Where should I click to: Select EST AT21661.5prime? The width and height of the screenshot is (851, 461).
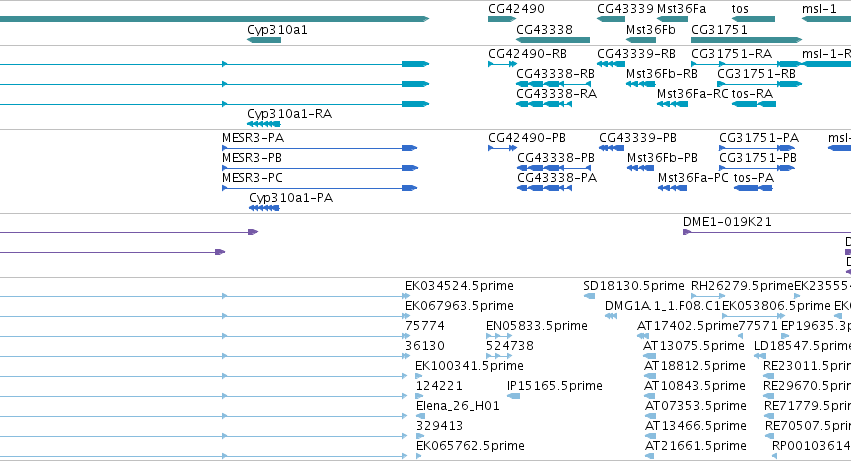(696, 446)
